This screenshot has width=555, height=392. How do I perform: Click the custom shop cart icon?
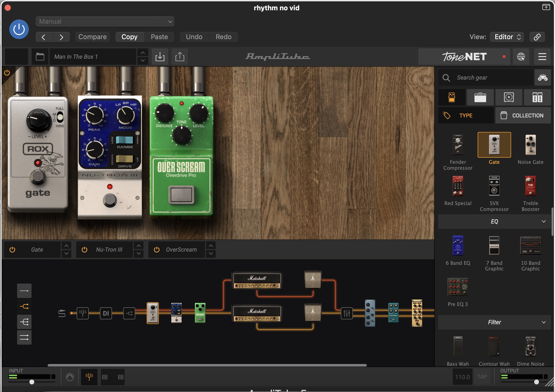543,78
